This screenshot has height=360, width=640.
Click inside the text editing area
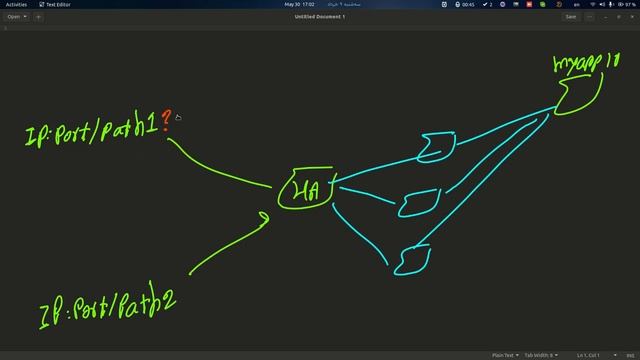pos(320,190)
